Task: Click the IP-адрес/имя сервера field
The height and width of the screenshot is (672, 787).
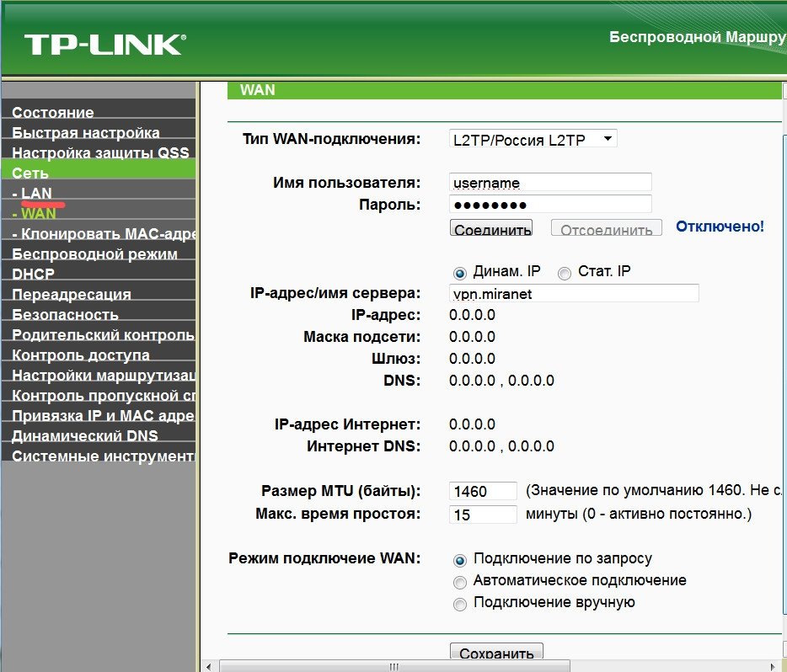Action: coord(574,293)
